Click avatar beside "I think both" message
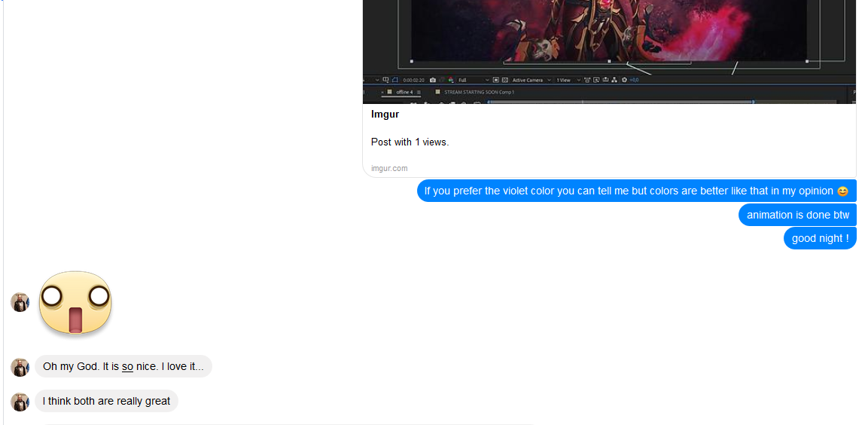Screen dimensions: 868x425 click(20, 402)
